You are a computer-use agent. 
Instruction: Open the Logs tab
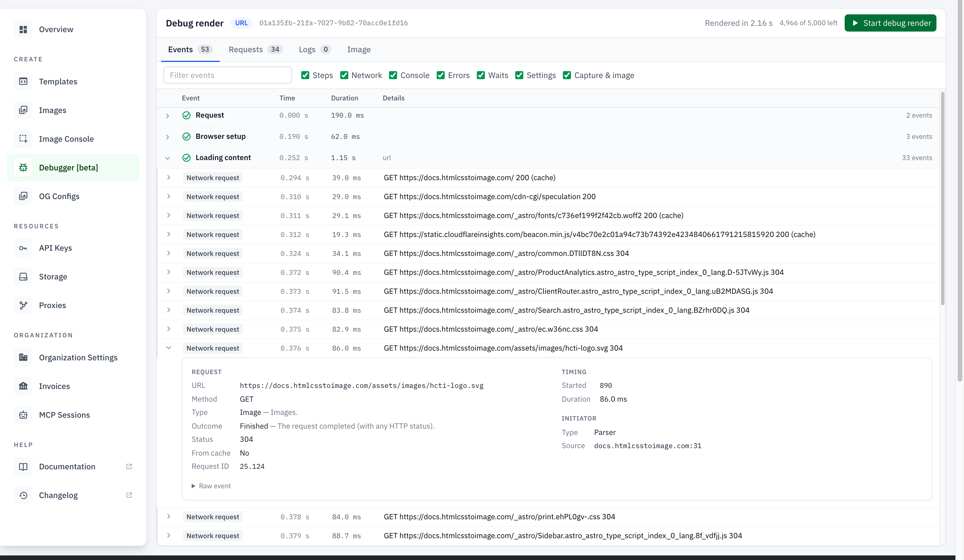pos(314,49)
